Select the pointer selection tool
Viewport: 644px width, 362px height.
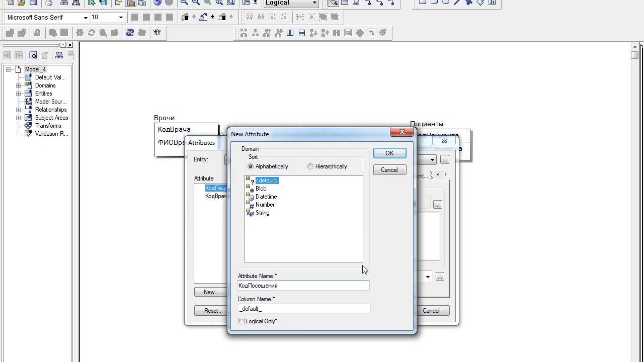[333, 3]
